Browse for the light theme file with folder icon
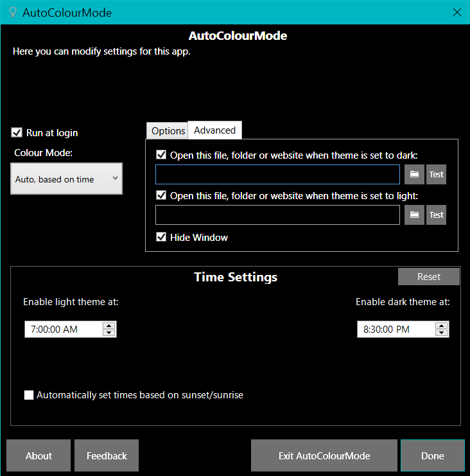This screenshot has width=470, height=476. click(x=414, y=215)
